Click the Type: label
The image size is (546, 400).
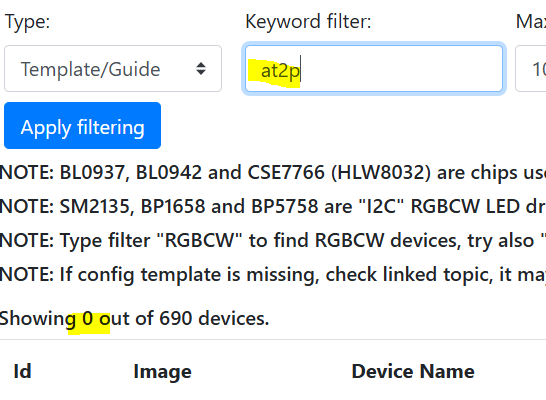(x=28, y=22)
